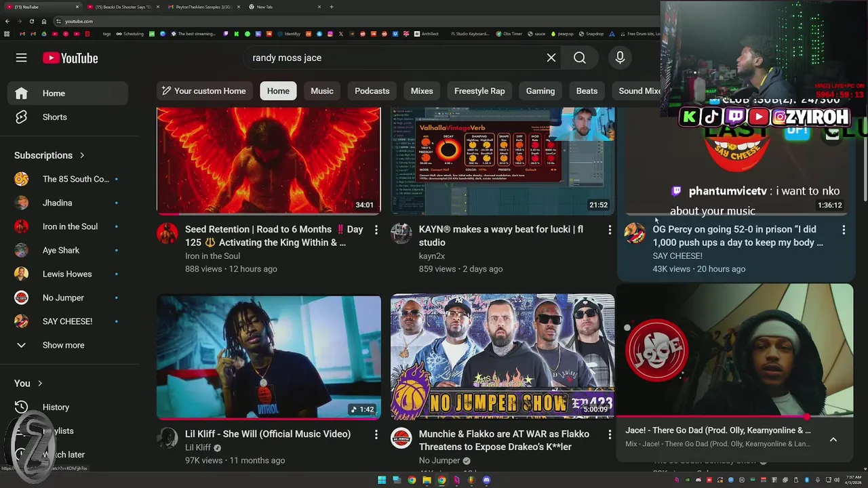868x488 pixels.
Task: Open No Jumper subscription in sidebar
Action: (68, 298)
